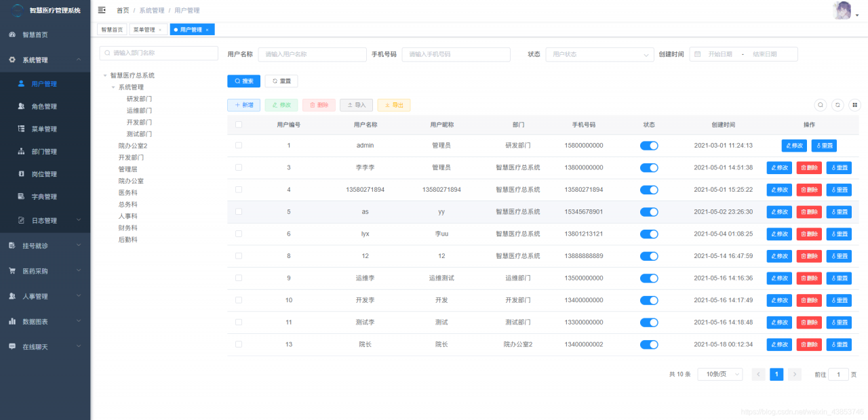Expand the 医药采购 sidebar menu

coord(45,271)
